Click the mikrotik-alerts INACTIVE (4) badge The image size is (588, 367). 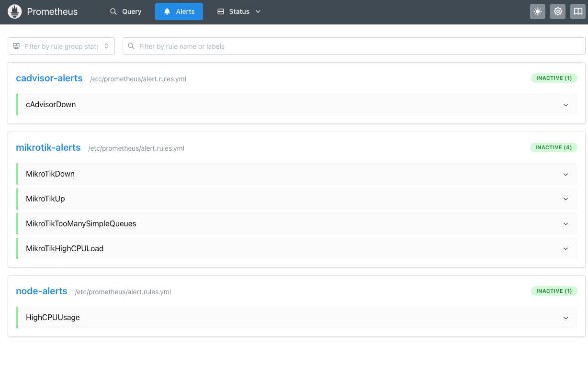554,147
